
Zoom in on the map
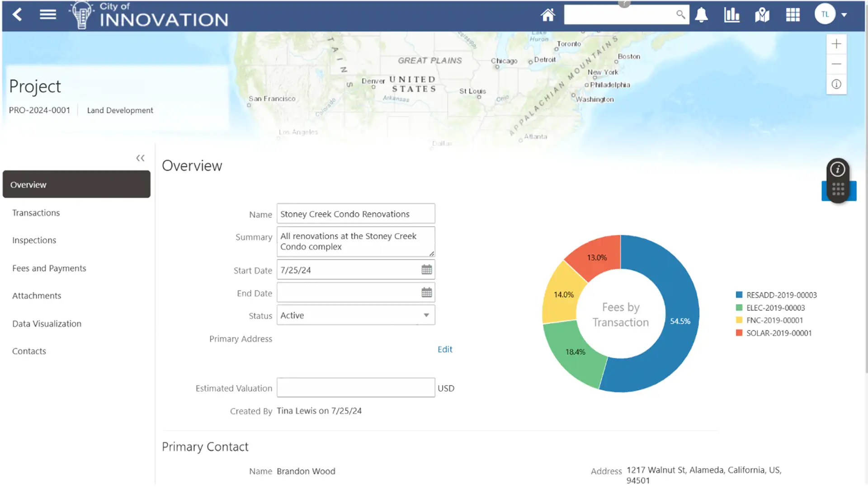click(x=836, y=44)
